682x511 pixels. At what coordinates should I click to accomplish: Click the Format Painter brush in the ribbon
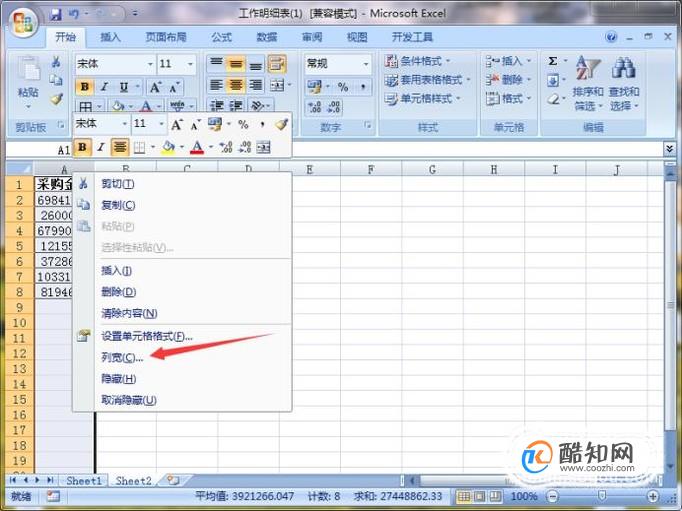57,99
